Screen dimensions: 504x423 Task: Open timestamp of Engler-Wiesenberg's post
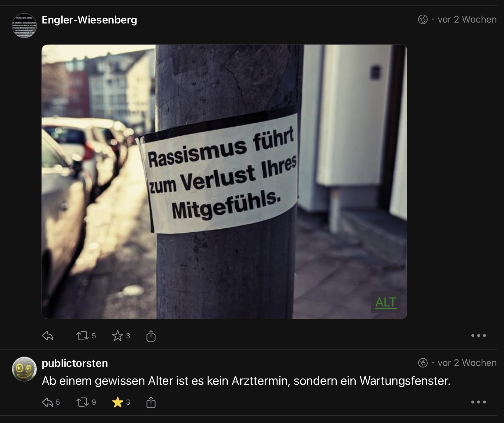[467, 20]
